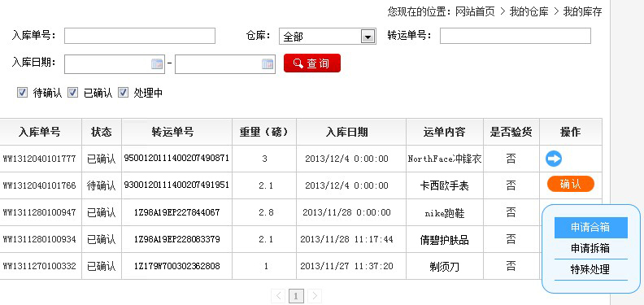The height and width of the screenshot is (305, 644).
Task: Select 申请合箱 from the popup menu
Action: point(590,227)
